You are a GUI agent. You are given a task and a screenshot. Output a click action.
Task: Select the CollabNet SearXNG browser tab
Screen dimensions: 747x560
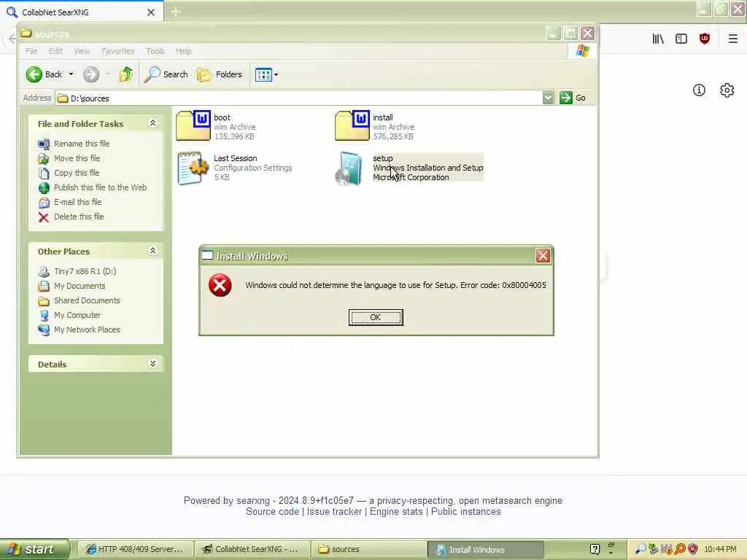click(x=81, y=12)
